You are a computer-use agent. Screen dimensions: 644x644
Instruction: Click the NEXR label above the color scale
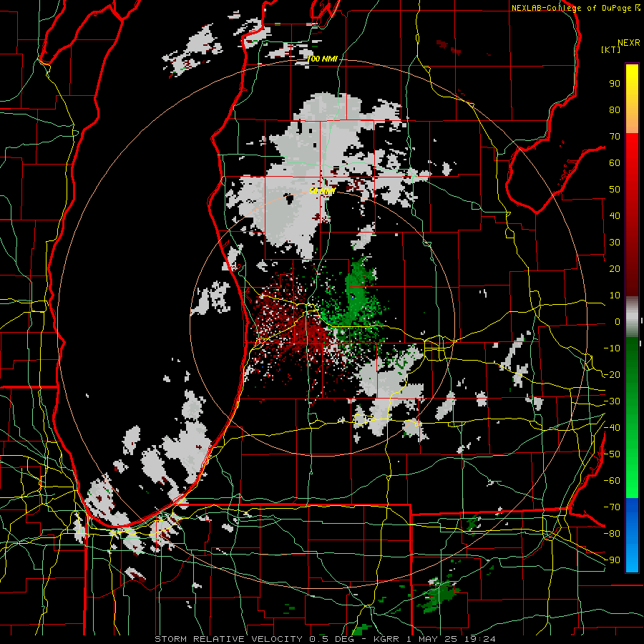pyautogui.click(x=629, y=43)
